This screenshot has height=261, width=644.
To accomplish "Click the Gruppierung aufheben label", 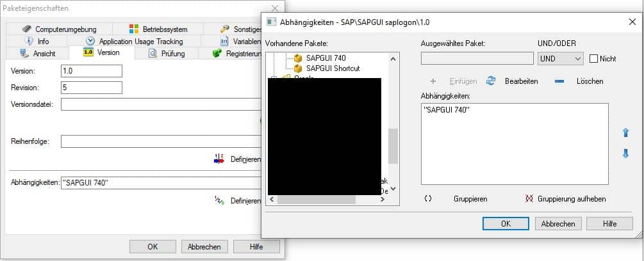I will pos(572,199).
